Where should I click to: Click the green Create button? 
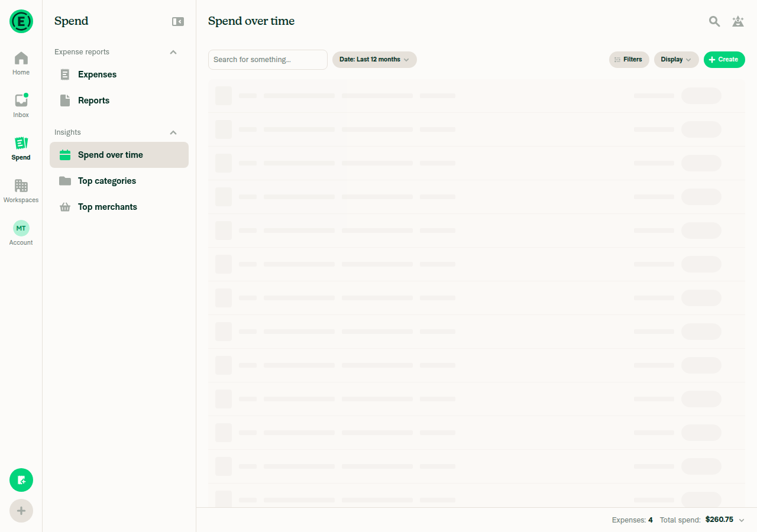click(724, 60)
